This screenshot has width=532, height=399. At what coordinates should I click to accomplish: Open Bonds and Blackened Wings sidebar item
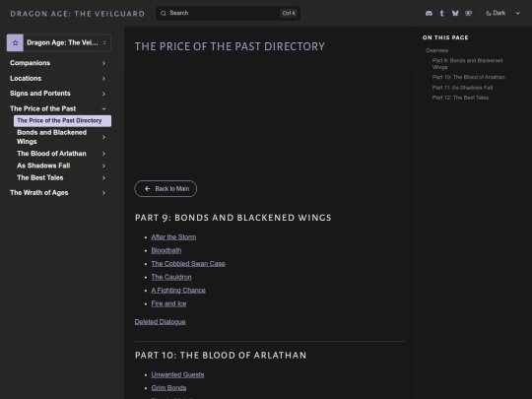pos(52,137)
